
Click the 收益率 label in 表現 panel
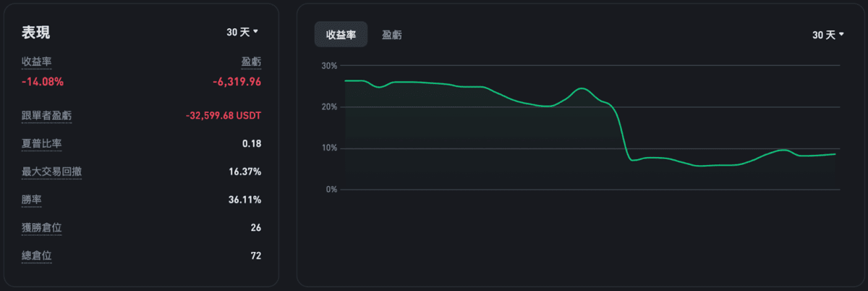point(36,62)
